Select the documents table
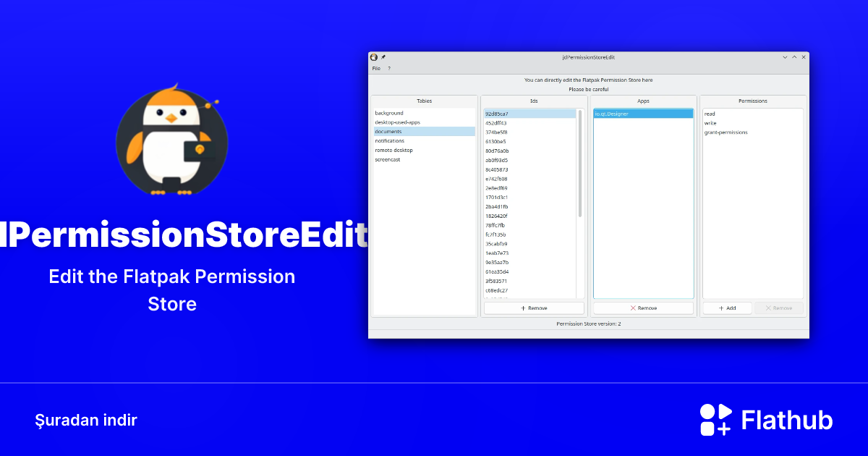Image resolution: width=868 pixels, height=456 pixels. pos(388,131)
